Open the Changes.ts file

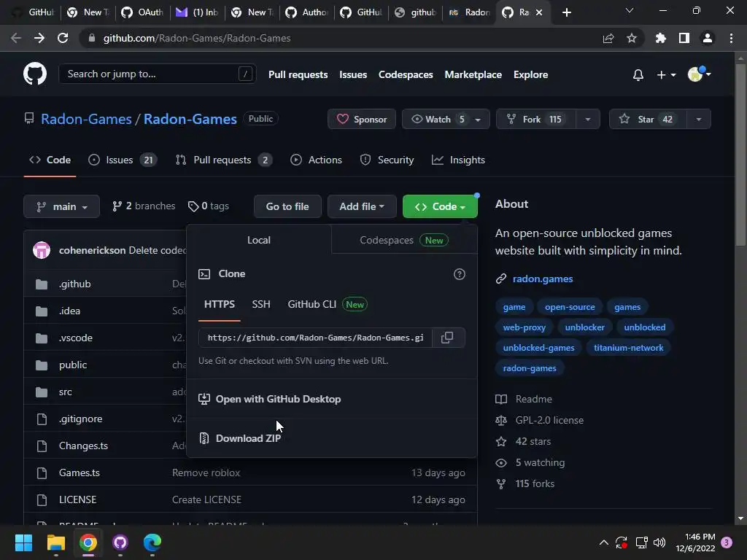pyautogui.click(x=83, y=446)
